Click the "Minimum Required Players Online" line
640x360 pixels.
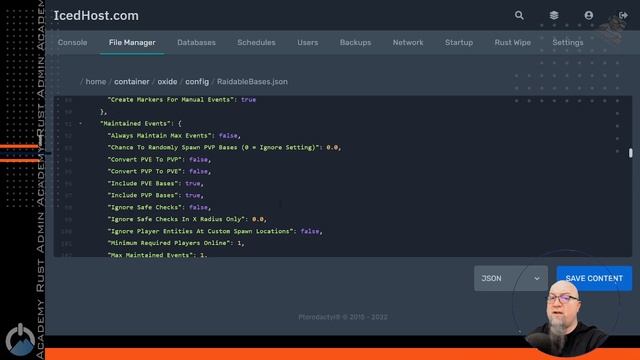(x=176, y=243)
